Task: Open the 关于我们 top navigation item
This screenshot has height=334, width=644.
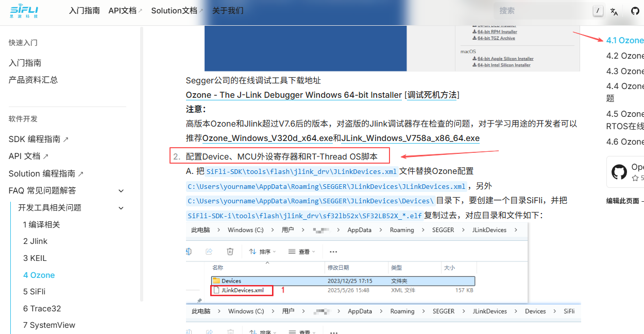Action: pos(228,11)
